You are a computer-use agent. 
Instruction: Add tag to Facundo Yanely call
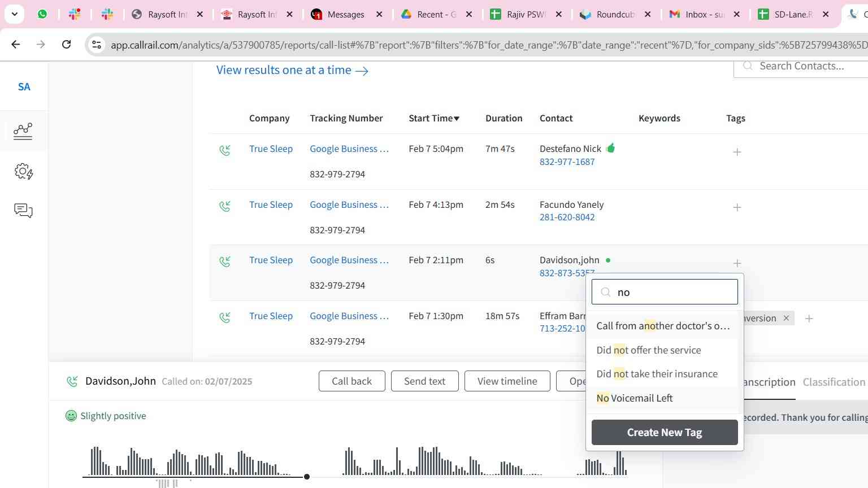click(x=737, y=207)
